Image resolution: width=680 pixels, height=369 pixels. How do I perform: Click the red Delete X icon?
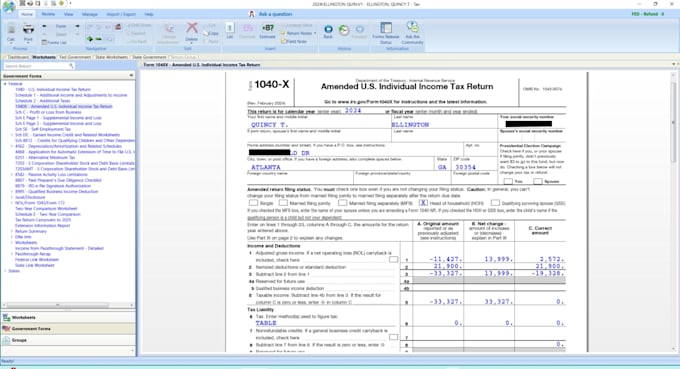tap(192, 28)
